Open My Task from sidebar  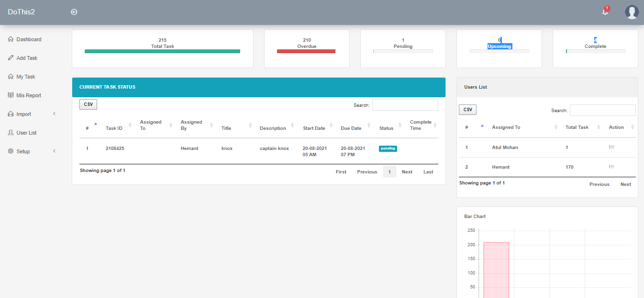26,77
